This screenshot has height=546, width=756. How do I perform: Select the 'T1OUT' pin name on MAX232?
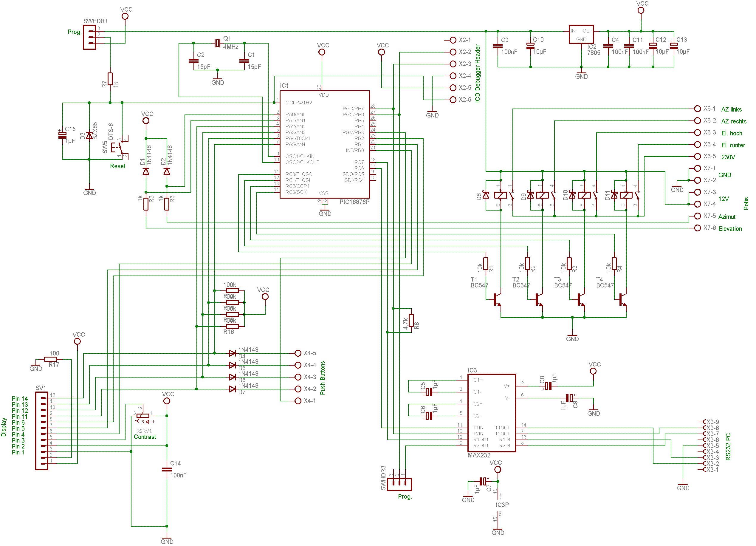[502, 428]
